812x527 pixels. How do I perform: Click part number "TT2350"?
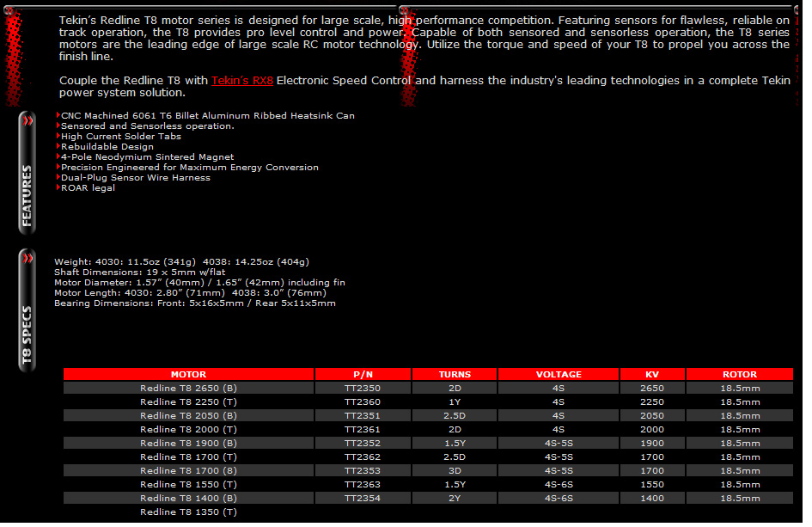(x=363, y=388)
